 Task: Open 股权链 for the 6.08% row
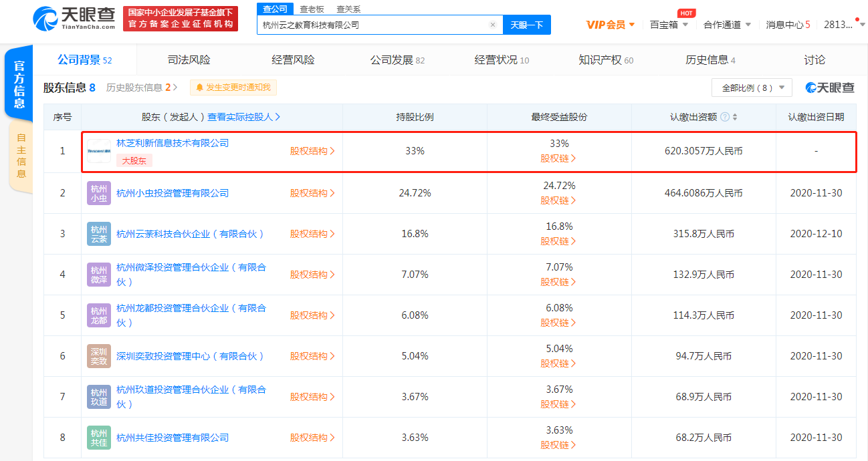point(558,323)
